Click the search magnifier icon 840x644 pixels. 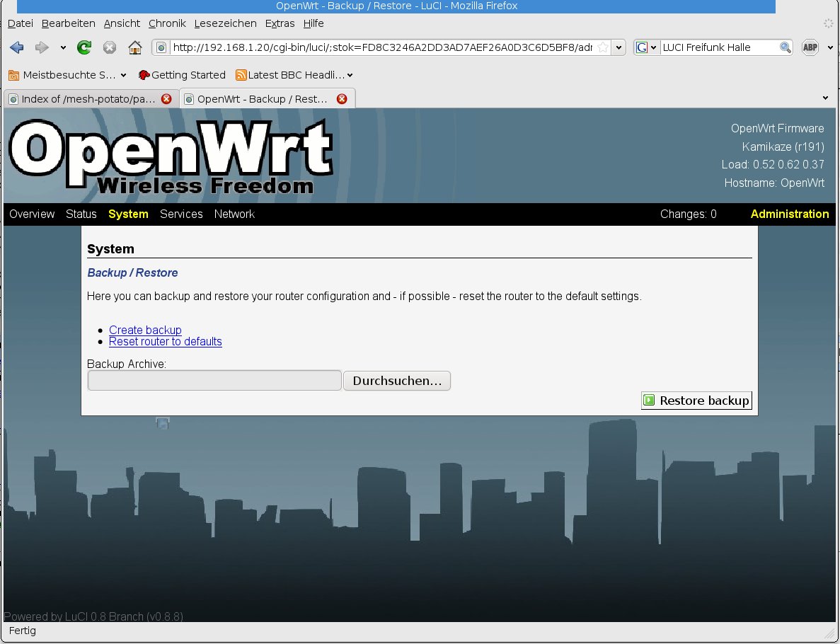pos(785,47)
